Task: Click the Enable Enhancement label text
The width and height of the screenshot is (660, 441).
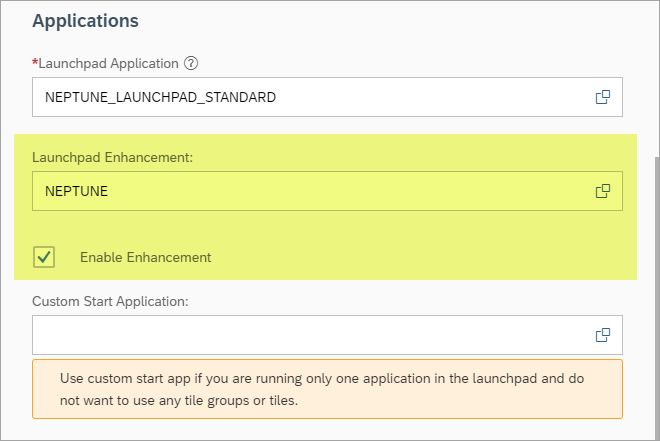Action: [146, 257]
